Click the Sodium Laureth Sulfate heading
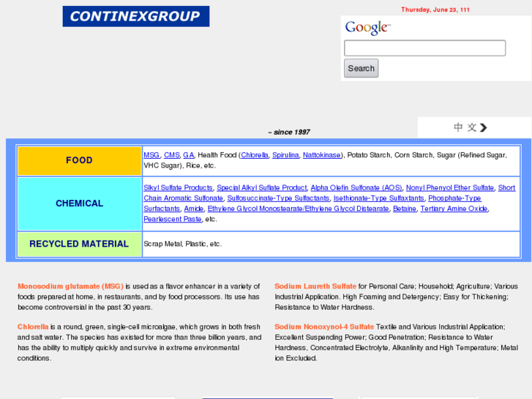The image size is (532, 399). [315, 286]
